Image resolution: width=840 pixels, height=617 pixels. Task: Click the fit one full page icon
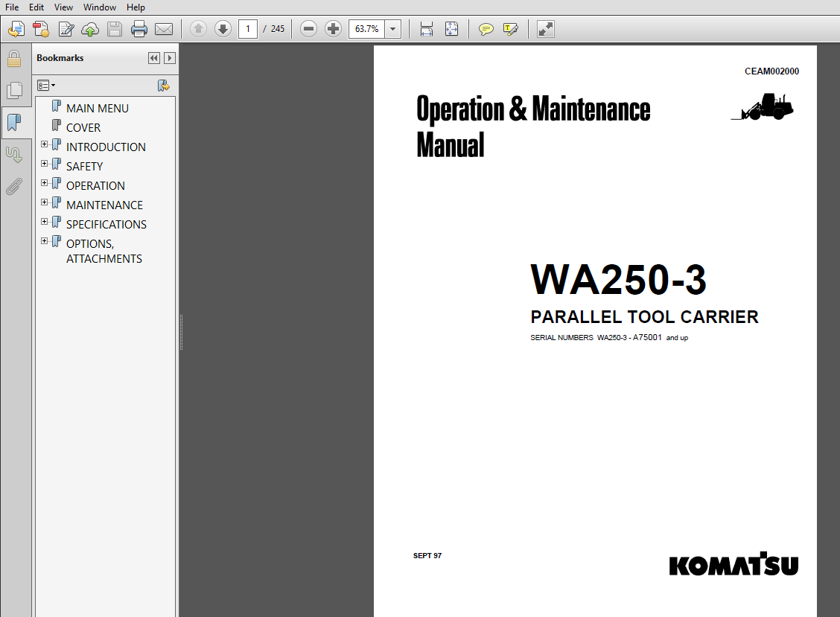451,29
